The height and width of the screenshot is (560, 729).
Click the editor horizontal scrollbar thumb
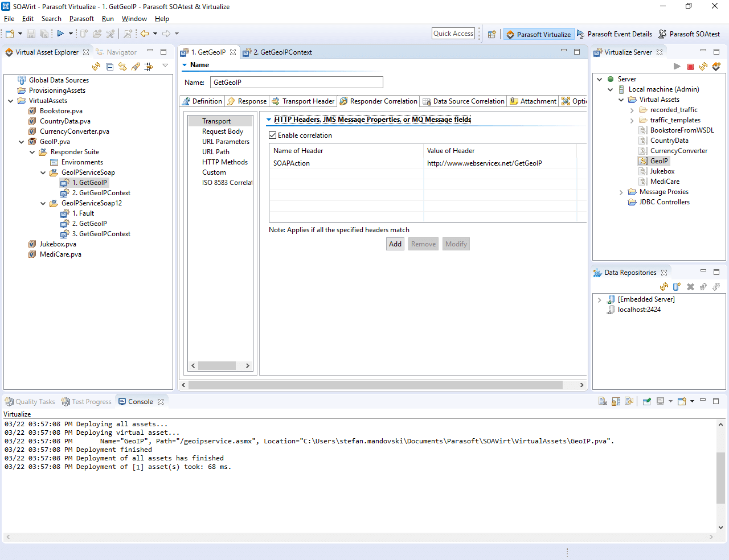(x=376, y=385)
